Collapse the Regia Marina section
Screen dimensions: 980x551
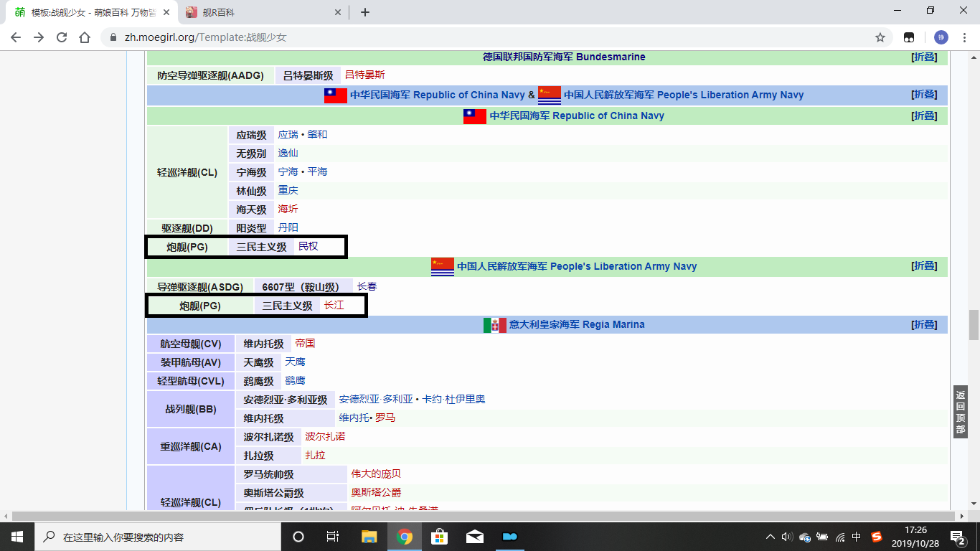pos(924,325)
